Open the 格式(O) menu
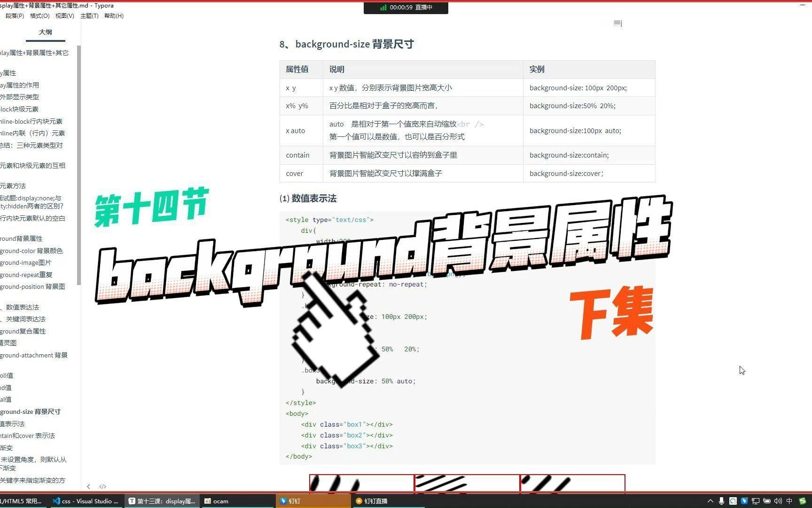Screen dimensions: 812x508 [39, 16]
